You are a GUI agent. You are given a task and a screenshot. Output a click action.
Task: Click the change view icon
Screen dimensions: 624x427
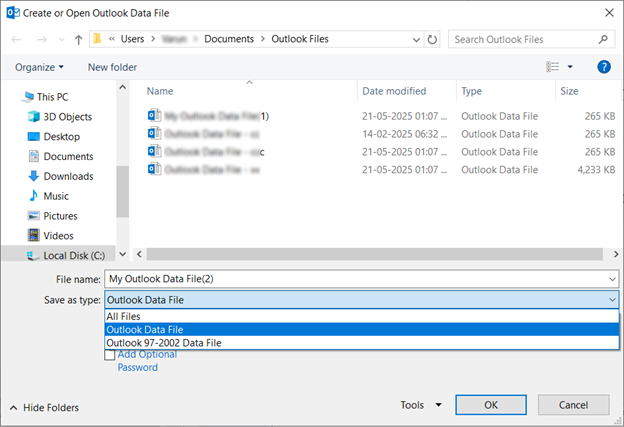552,66
